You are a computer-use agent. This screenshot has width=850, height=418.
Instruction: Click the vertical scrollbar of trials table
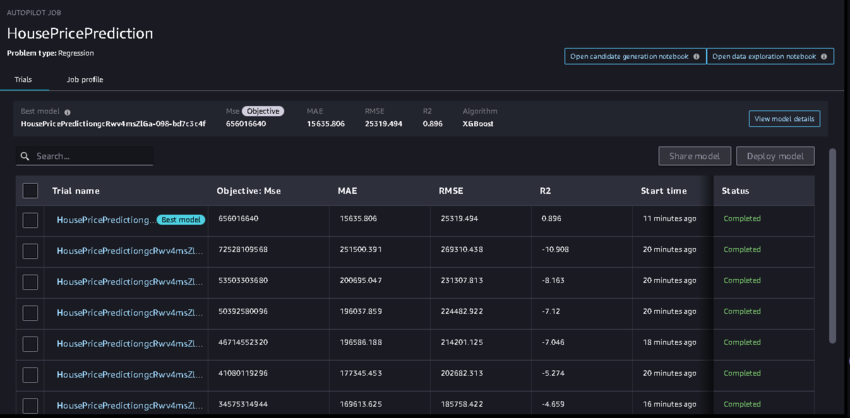pyautogui.click(x=833, y=245)
